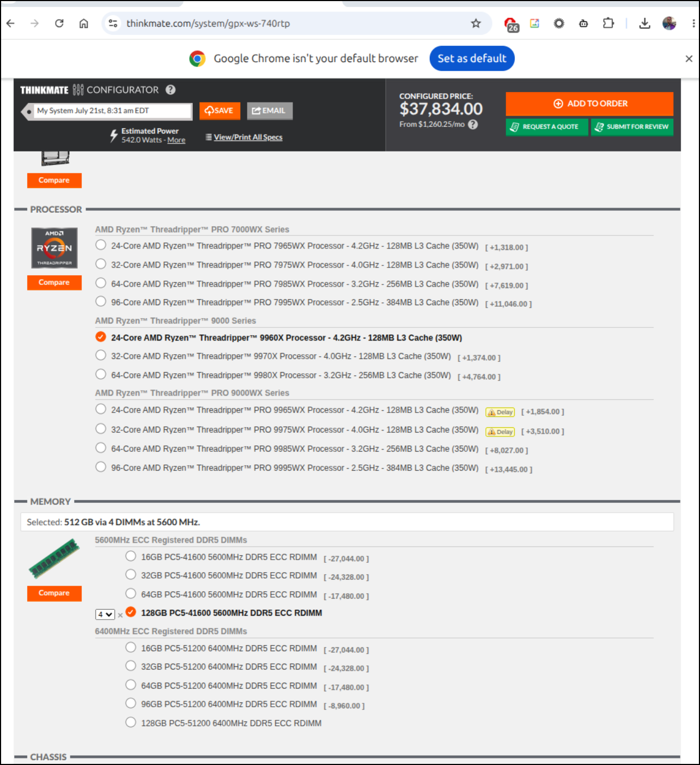Image resolution: width=700 pixels, height=765 pixels.
Task: Select 64-Core Threadripper PRO 9985WX processor
Action: click(x=101, y=448)
